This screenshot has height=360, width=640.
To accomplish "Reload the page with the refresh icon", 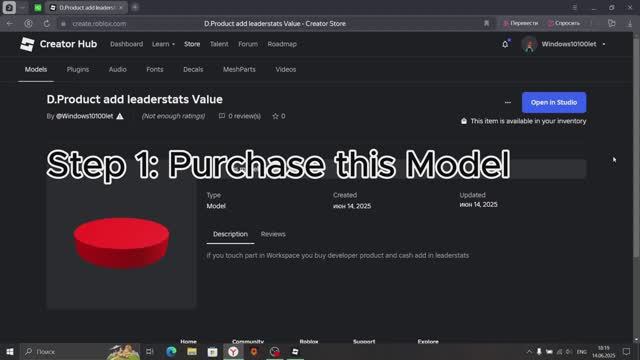I will 47,24.
